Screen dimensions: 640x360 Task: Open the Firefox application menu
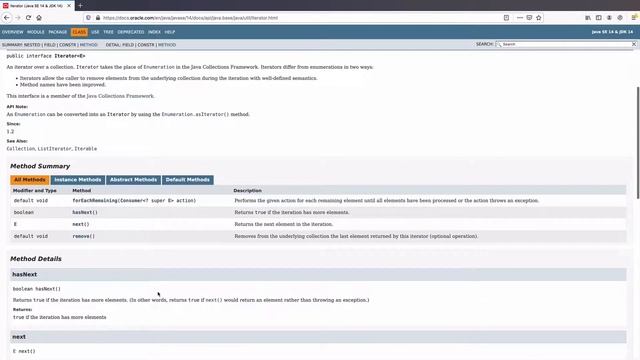tap(634, 18)
